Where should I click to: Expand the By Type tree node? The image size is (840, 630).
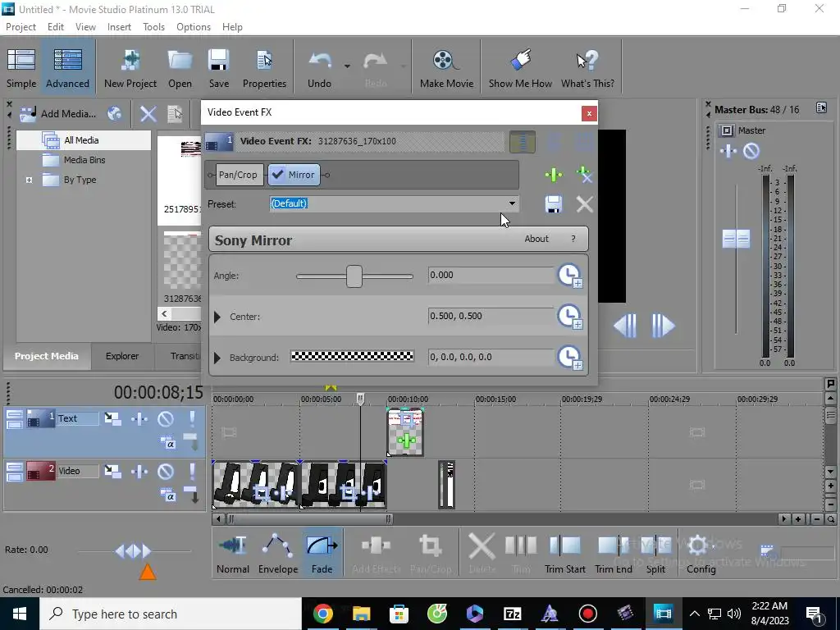(29, 180)
